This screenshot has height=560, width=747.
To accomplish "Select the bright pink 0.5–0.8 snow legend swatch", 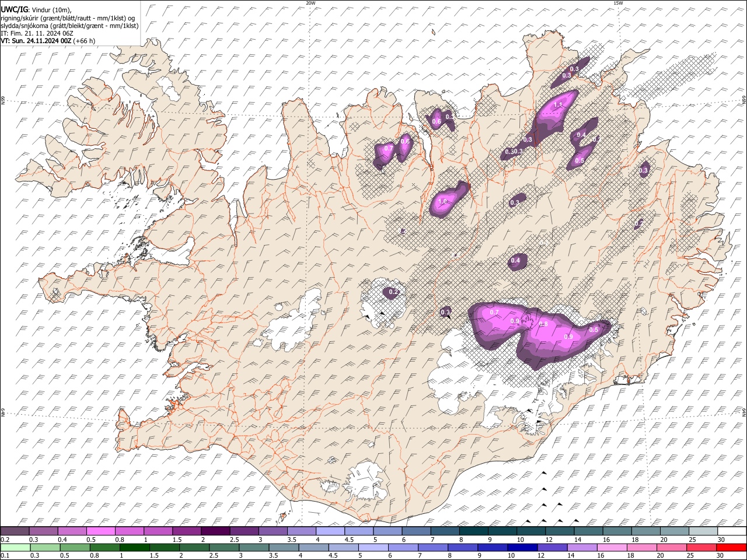I will (x=100, y=531).
